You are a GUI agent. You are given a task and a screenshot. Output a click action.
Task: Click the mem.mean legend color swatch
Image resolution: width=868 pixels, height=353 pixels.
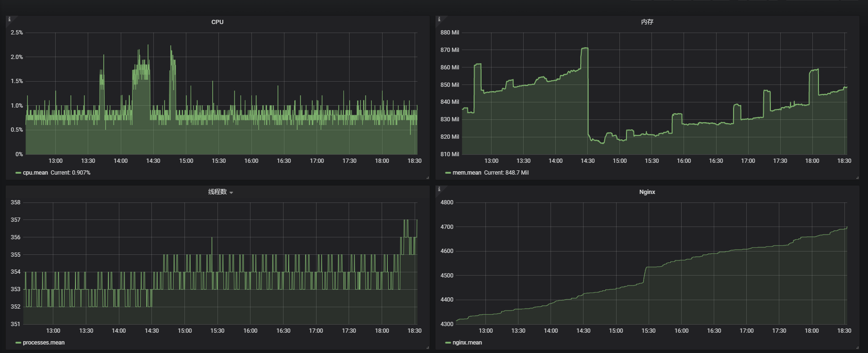click(x=448, y=173)
